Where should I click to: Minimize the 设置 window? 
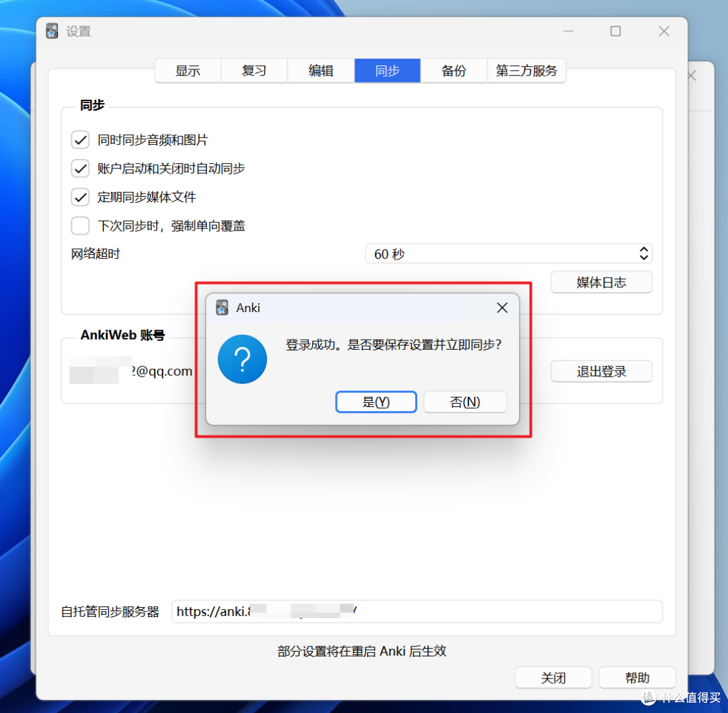click(568, 31)
